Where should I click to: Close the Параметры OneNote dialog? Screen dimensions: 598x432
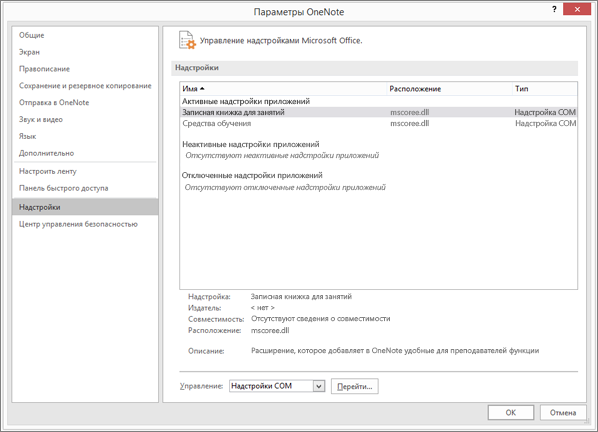point(577,10)
